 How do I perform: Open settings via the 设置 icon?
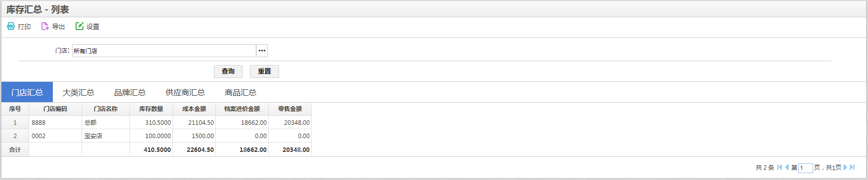click(79, 26)
